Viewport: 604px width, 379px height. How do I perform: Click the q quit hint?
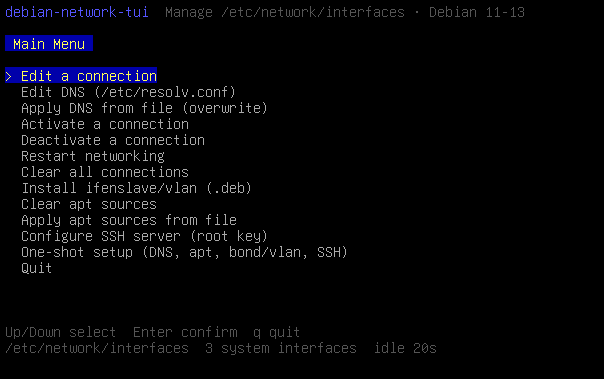[x=277, y=332]
